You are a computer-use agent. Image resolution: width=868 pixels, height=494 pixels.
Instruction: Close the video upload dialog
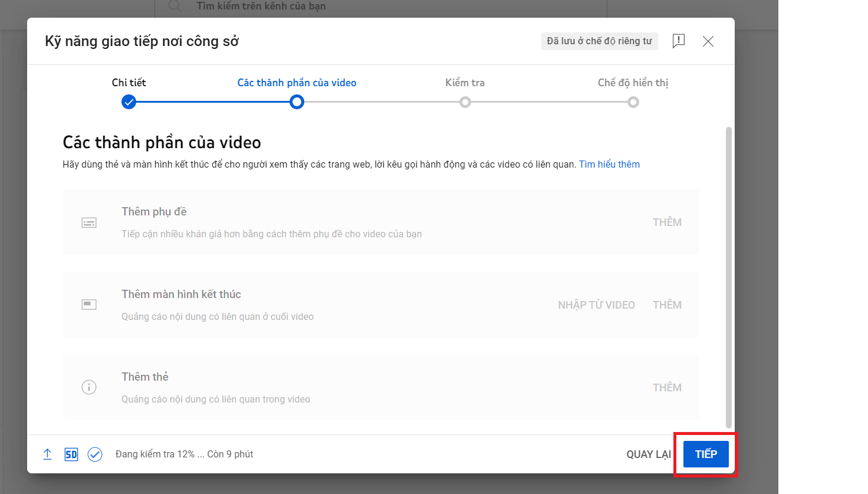click(x=708, y=41)
